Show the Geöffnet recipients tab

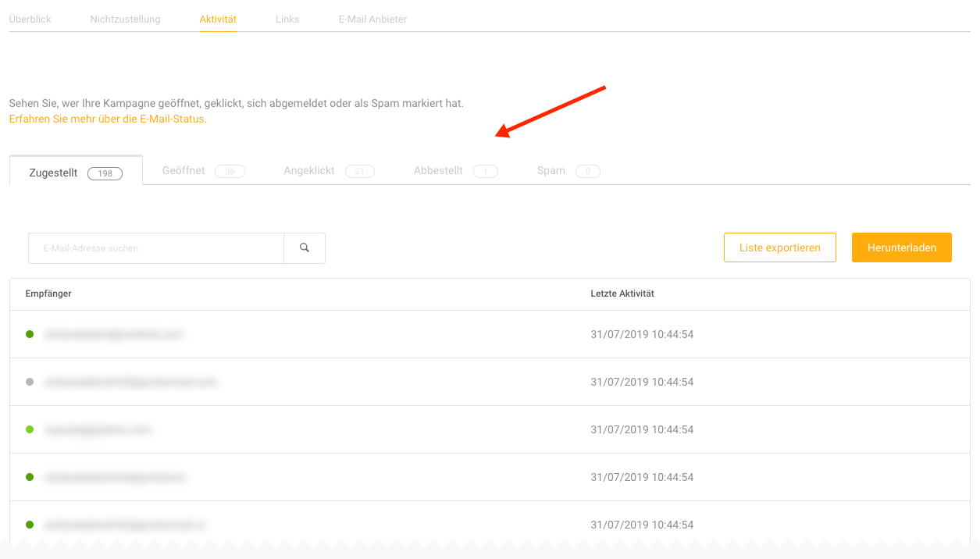(x=203, y=171)
